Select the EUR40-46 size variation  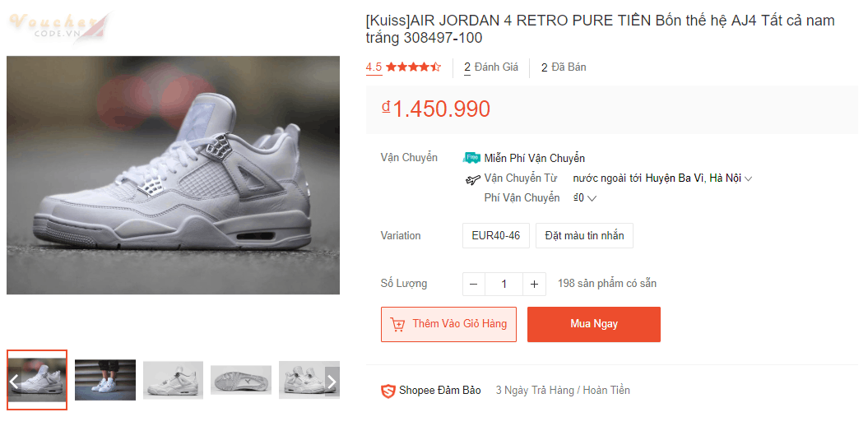(495, 236)
